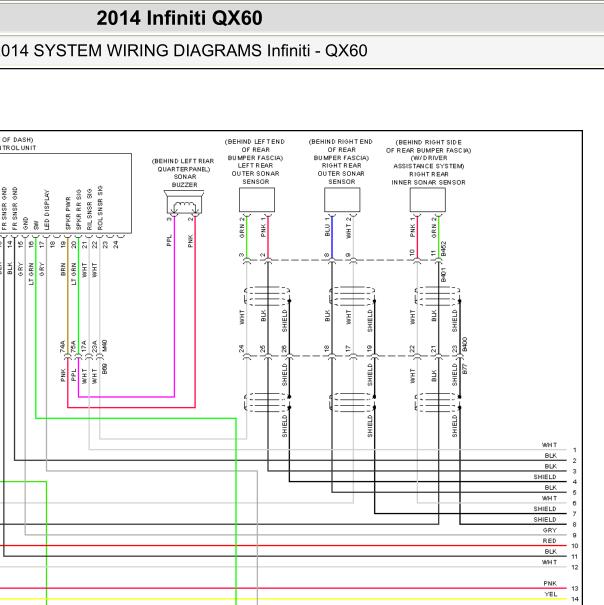604x605 pixels.
Task: Click the B400 connector label
Action: (465, 344)
